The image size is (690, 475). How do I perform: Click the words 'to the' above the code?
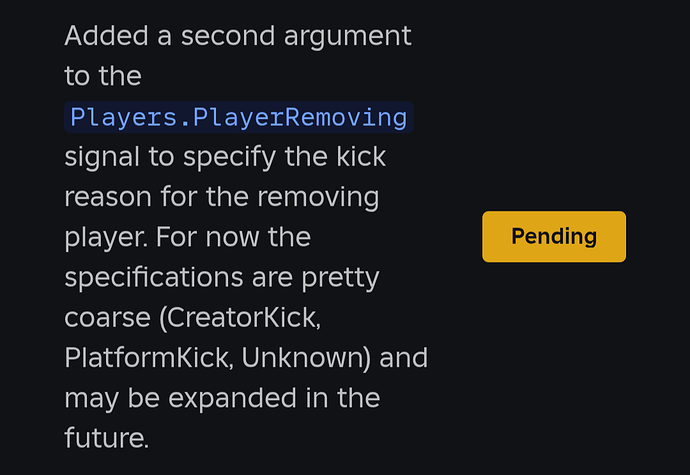pyautogui.click(x=103, y=76)
